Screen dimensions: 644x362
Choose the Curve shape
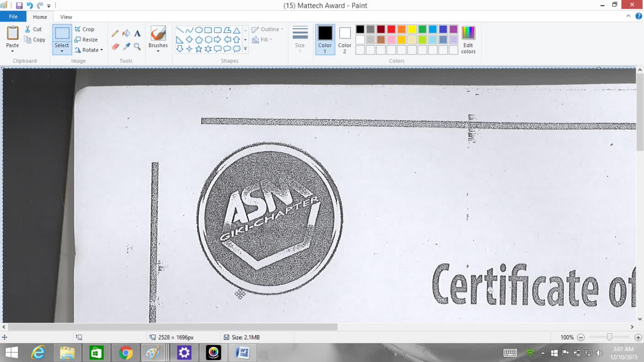(189, 30)
